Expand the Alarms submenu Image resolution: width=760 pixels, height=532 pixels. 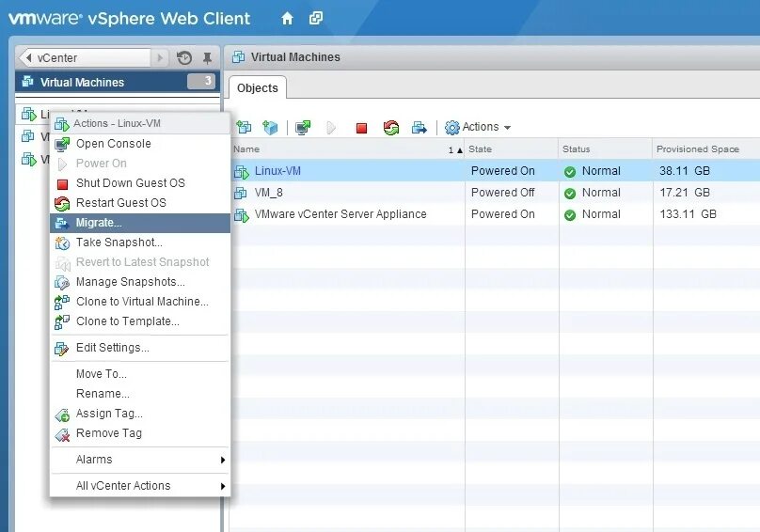coord(139,460)
